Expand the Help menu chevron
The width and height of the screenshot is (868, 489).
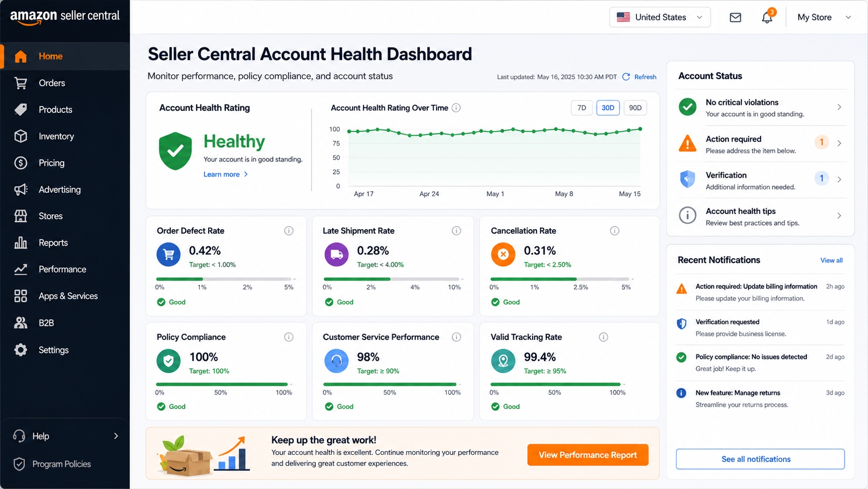pyautogui.click(x=116, y=436)
